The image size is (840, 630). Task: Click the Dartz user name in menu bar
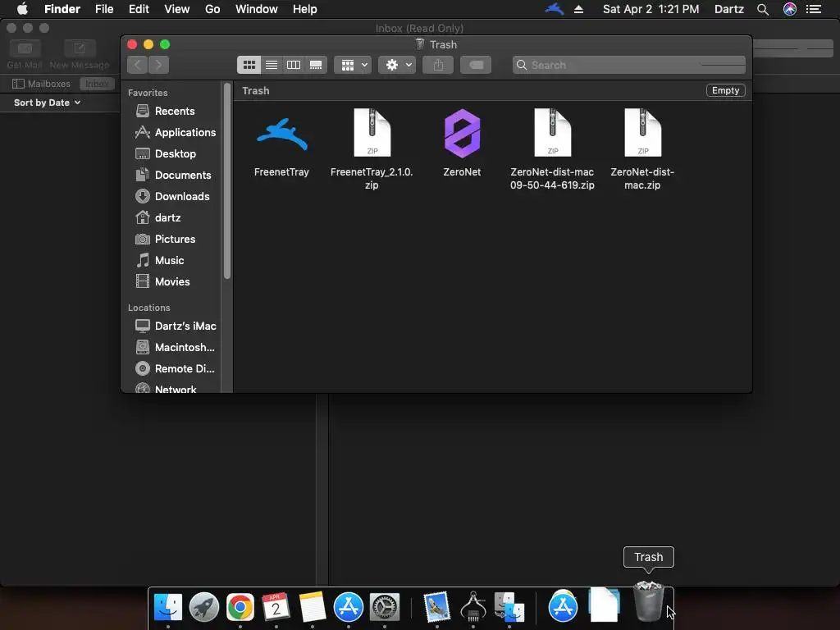point(729,9)
